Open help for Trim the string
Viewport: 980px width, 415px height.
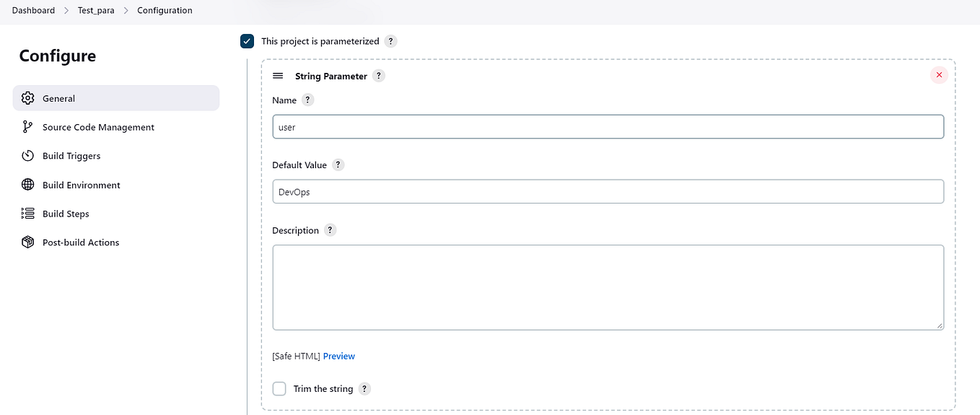point(364,389)
